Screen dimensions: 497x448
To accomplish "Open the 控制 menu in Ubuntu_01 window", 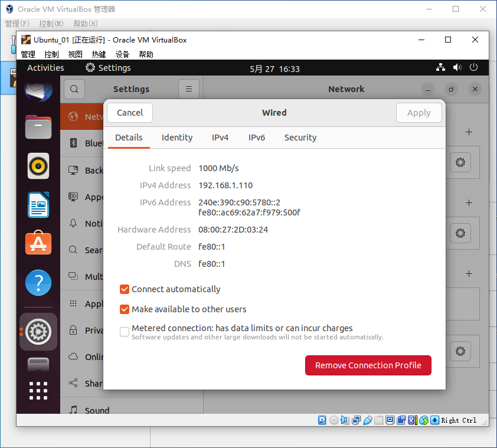I will click(x=52, y=54).
